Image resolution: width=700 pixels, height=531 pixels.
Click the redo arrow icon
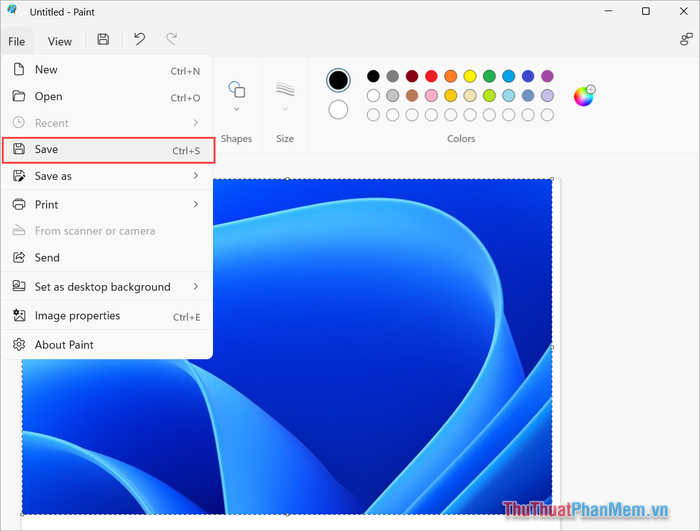click(171, 39)
